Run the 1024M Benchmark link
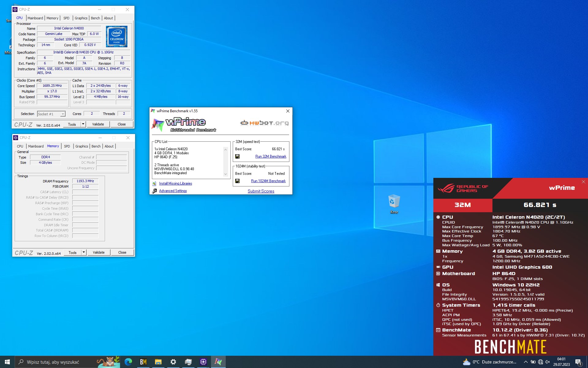 268,181
